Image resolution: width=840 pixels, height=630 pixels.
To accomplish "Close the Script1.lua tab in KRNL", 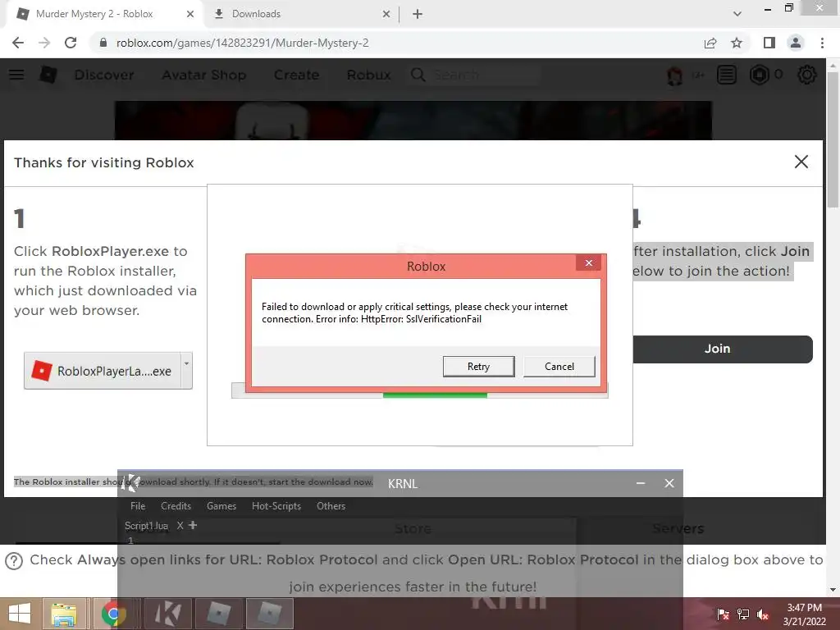I will (180, 526).
